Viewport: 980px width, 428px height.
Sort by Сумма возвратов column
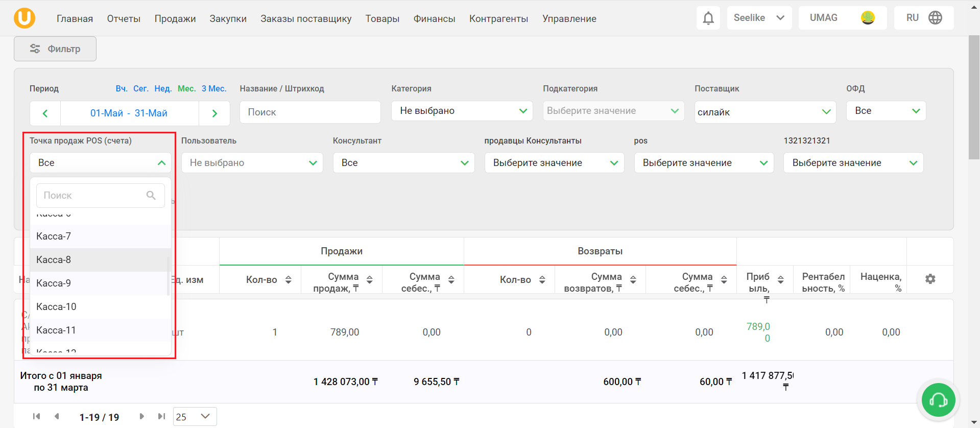click(633, 280)
